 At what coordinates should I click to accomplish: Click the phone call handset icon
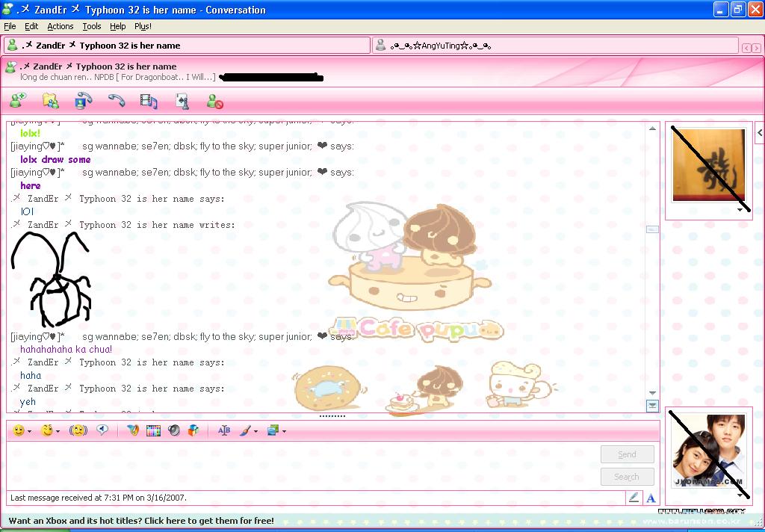tap(116, 101)
